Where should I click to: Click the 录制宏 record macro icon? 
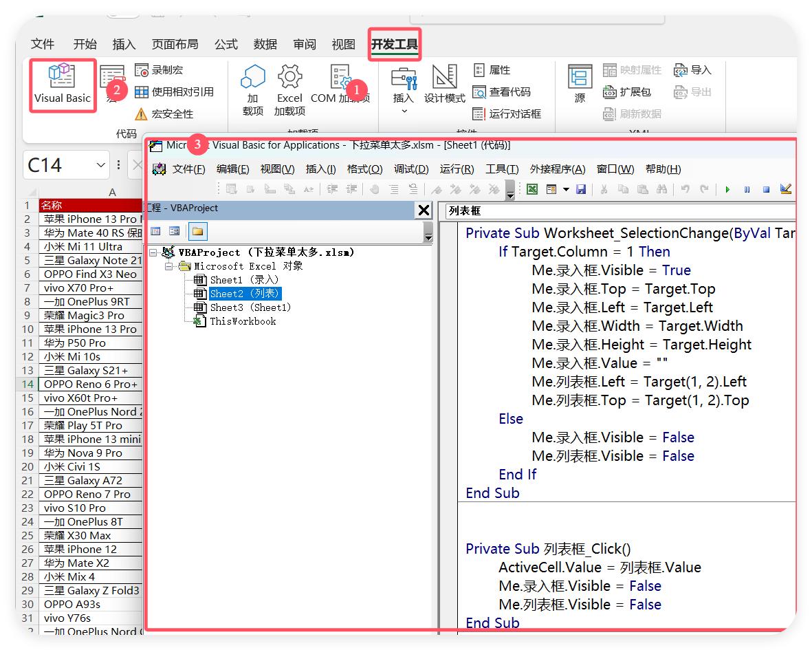[x=142, y=70]
